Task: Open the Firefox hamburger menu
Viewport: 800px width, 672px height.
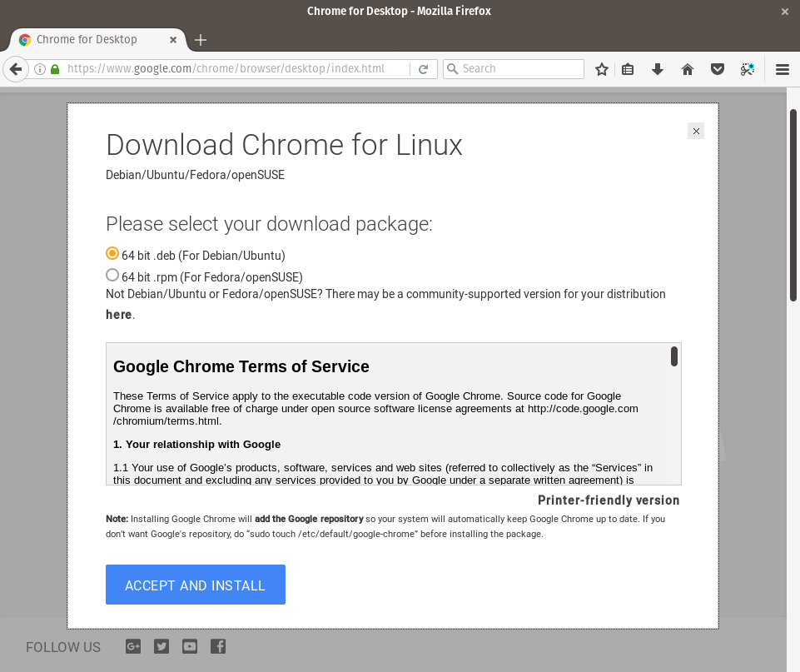Action: 783,69
